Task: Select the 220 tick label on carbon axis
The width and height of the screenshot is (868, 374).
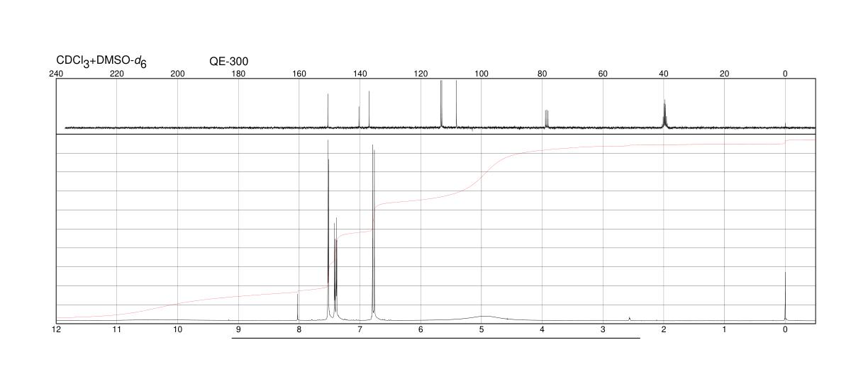Action: point(117,74)
